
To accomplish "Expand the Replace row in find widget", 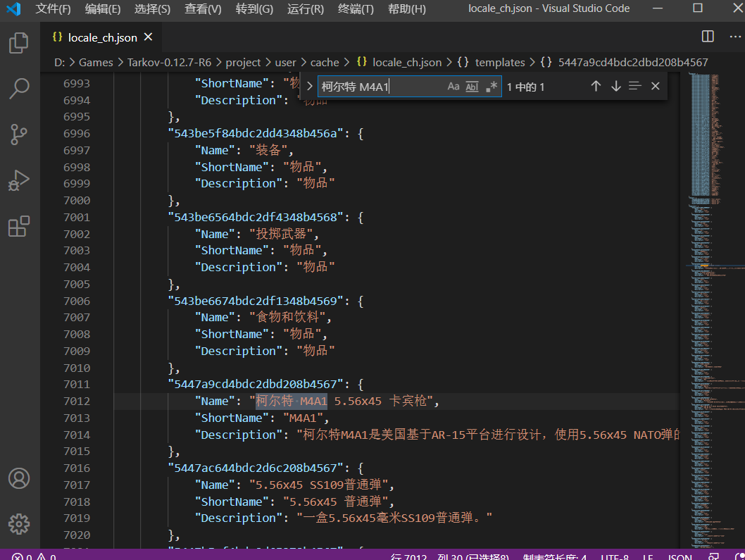I will pos(310,86).
